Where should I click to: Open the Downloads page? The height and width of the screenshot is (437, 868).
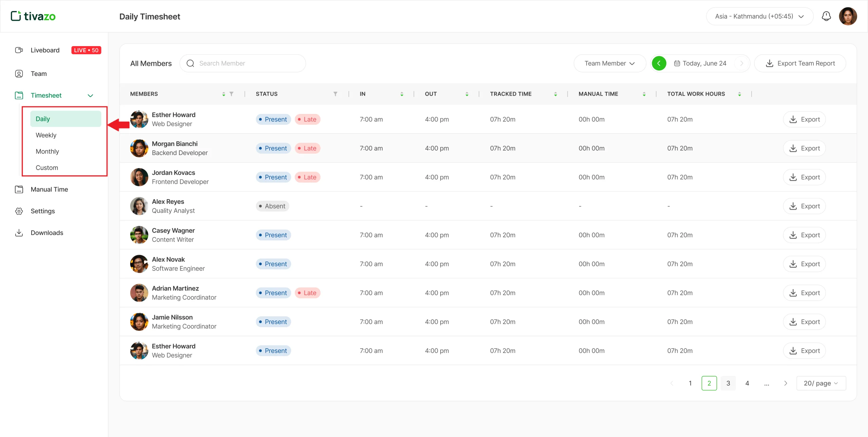[47, 233]
